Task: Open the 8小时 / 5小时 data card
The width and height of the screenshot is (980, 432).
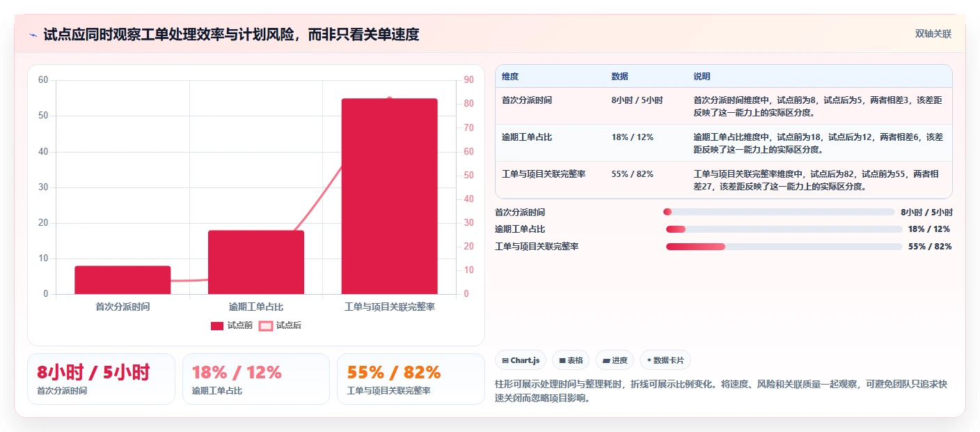Action: 101,379
